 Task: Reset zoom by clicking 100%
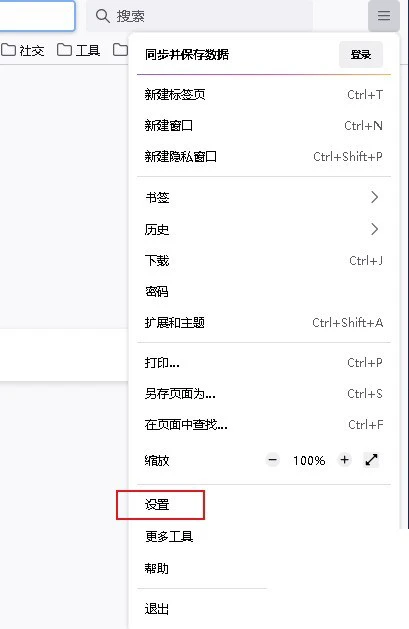click(309, 460)
